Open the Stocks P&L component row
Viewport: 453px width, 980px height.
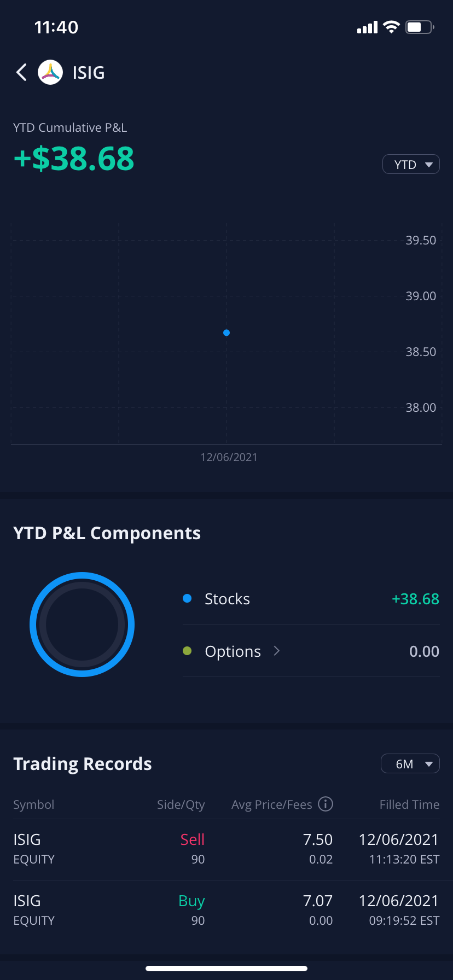click(311, 599)
